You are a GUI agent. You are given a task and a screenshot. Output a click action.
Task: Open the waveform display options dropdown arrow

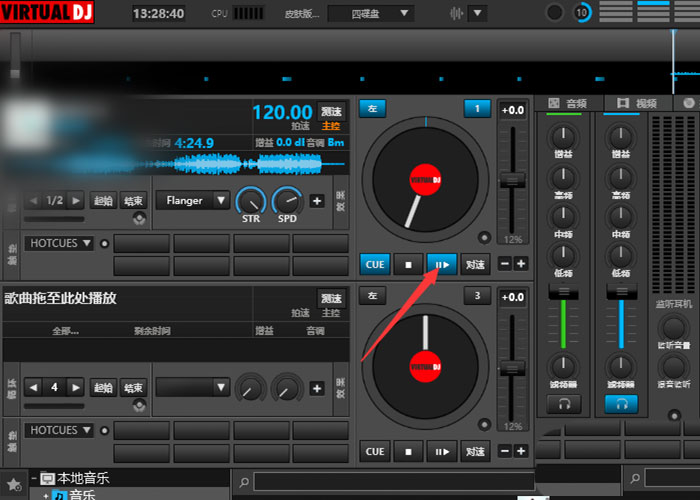click(477, 13)
